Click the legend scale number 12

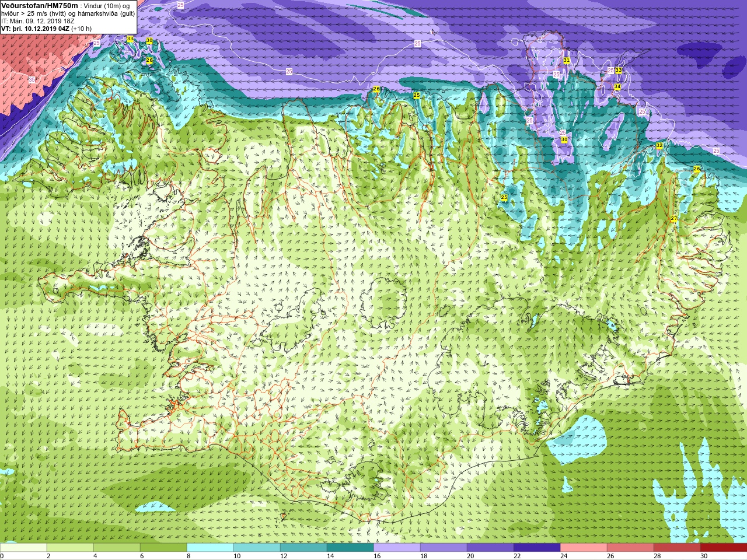[284, 556]
